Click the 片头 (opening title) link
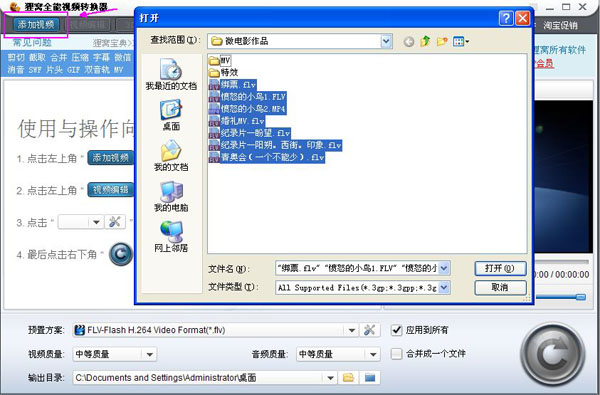The width and height of the screenshot is (600, 395). click(x=54, y=70)
